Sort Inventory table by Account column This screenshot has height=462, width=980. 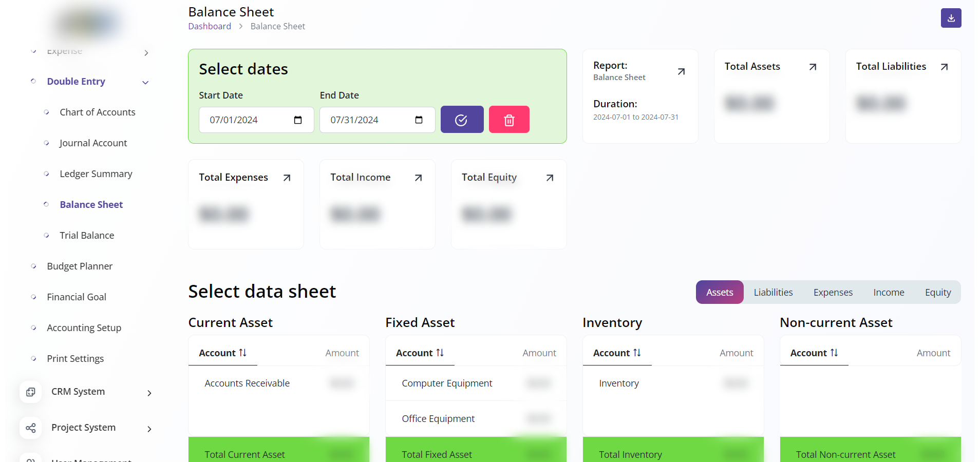pyautogui.click(x=617, y=353)
